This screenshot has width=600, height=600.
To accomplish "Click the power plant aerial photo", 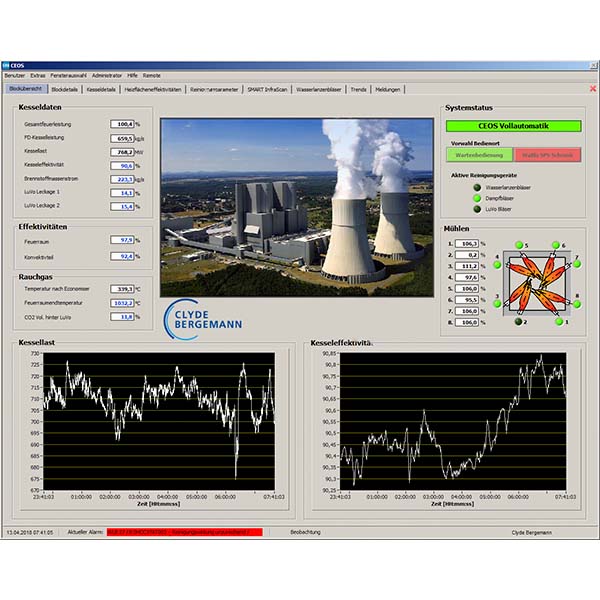I will pos(297,207).
